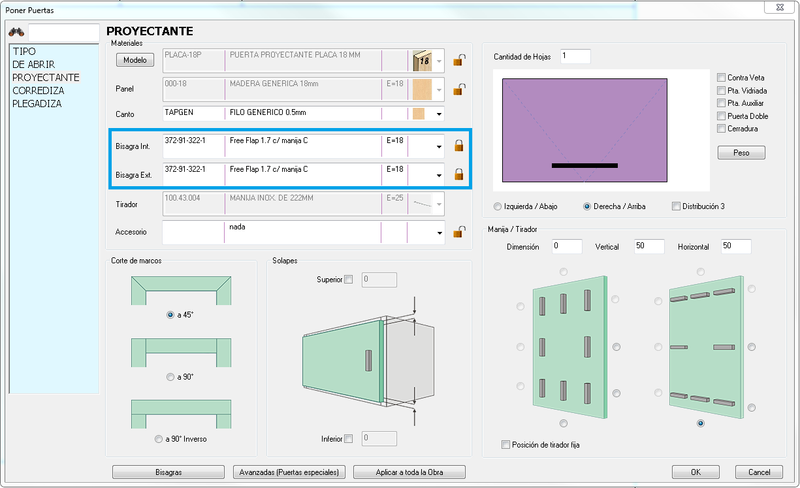Click the search box beside binoculars
Screen dimensions: 800x488
click(x=64, y=33)
